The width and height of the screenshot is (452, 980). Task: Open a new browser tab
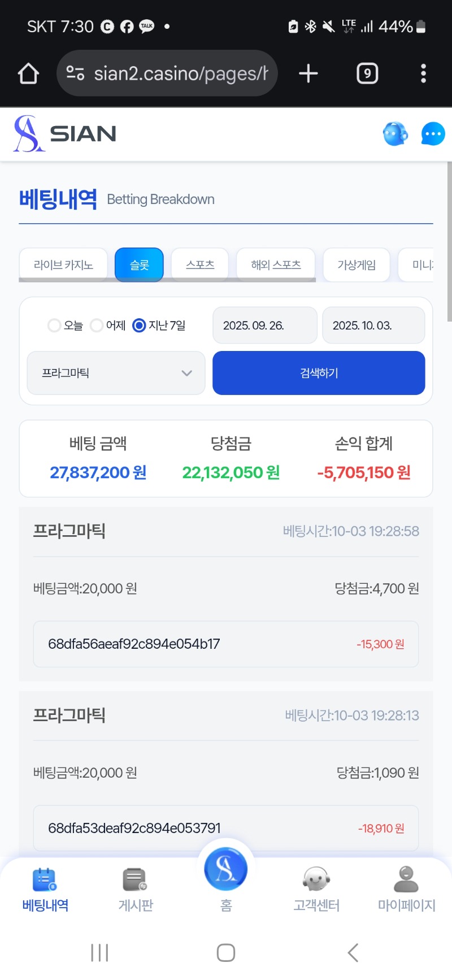point(308,73)
